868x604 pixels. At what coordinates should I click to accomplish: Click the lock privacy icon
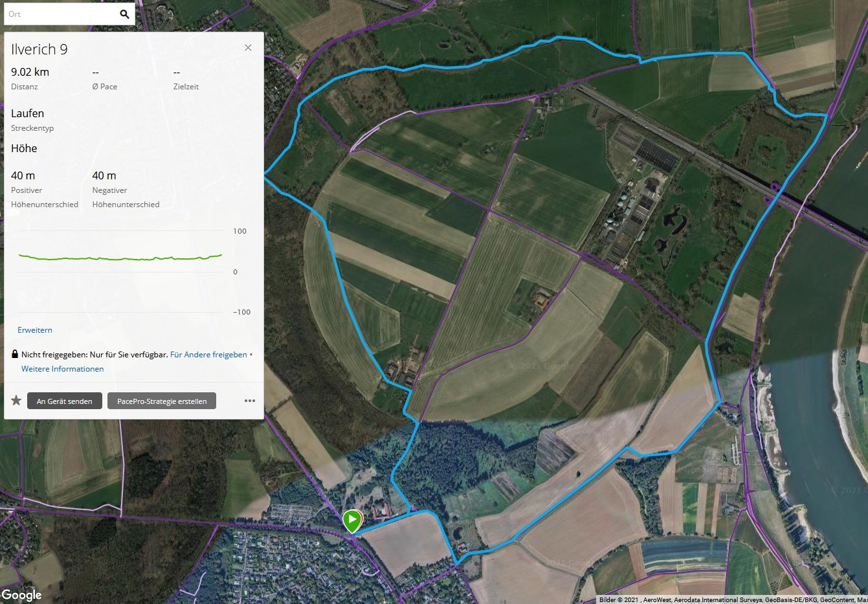click(15, 355)
